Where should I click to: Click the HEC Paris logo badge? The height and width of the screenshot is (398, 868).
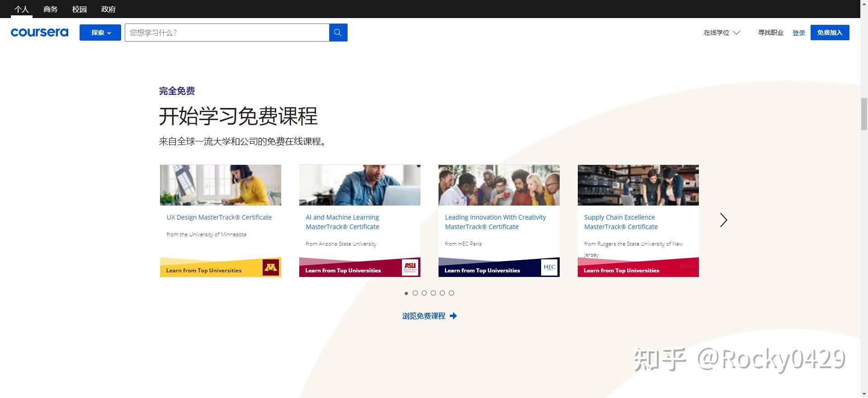[549, 267]
